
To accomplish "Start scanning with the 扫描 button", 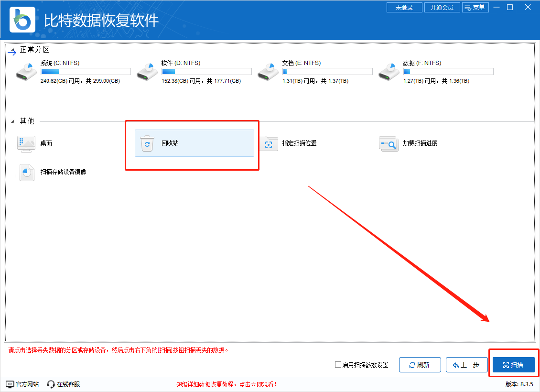I will click(514, 365).
